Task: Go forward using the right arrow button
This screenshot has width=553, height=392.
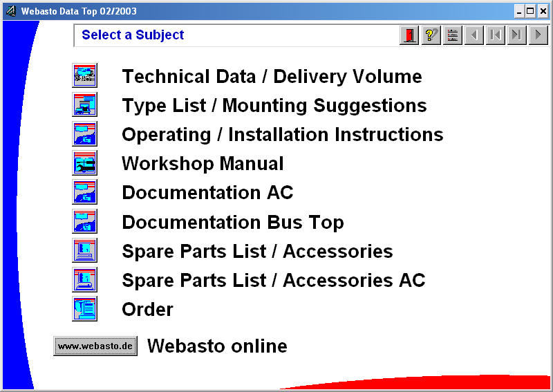Action: [538, 35]
